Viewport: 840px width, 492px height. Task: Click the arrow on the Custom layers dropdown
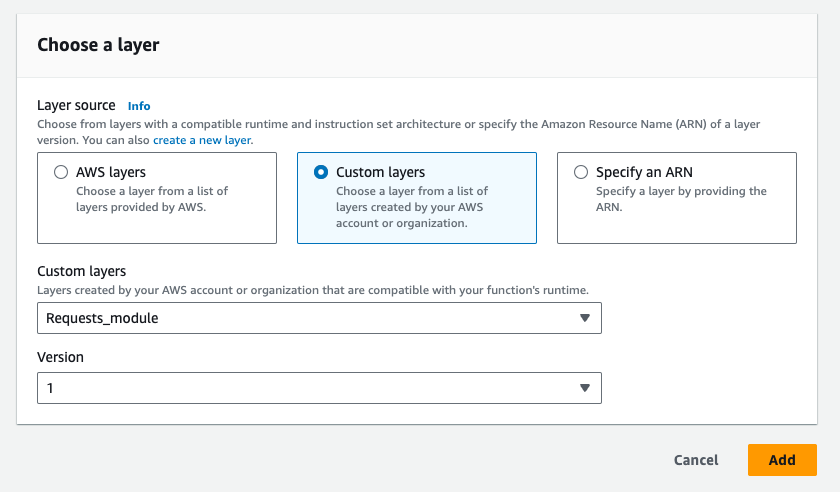click(x=585, y=318)
